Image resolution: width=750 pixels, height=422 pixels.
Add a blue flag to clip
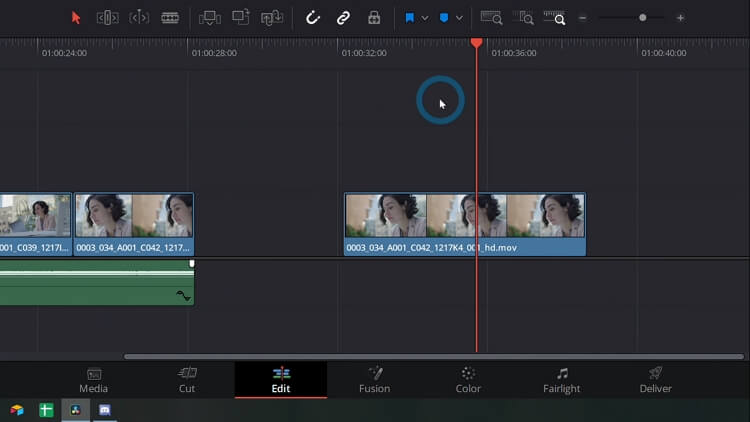tap(409, 18)
